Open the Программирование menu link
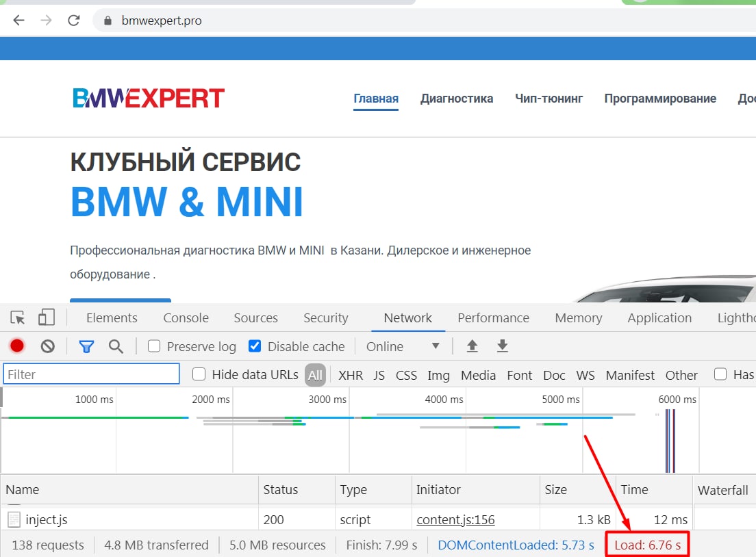 click(x=661, y=99)
